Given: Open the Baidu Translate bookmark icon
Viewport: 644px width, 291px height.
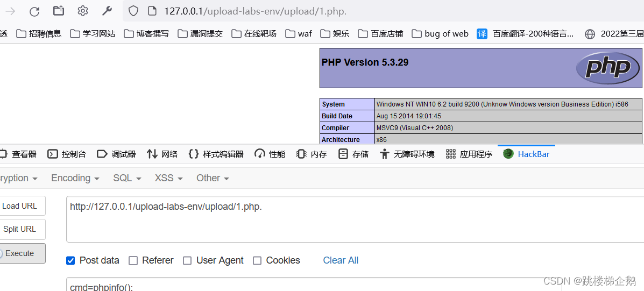Looking at the screenshot, I should click(x=482, y=34).
